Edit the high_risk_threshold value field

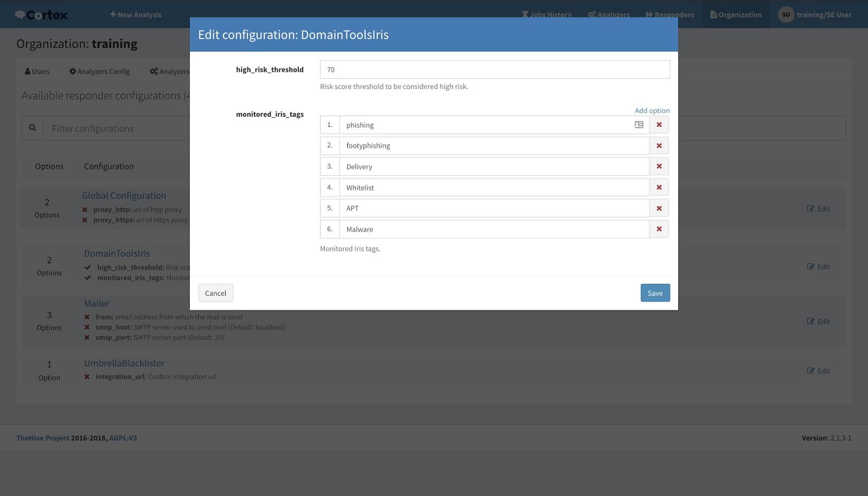click(495, 69)
